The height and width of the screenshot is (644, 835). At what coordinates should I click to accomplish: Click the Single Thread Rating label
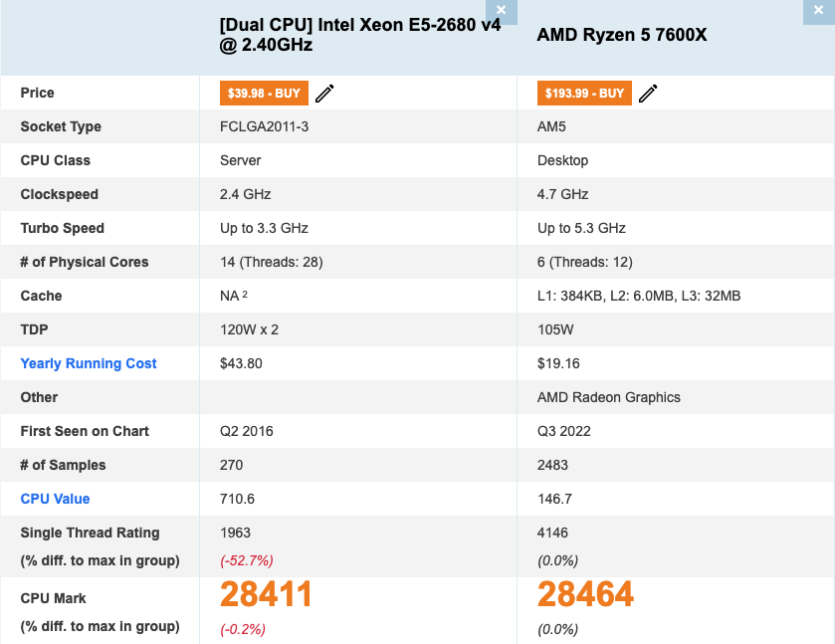pos(90,533)
